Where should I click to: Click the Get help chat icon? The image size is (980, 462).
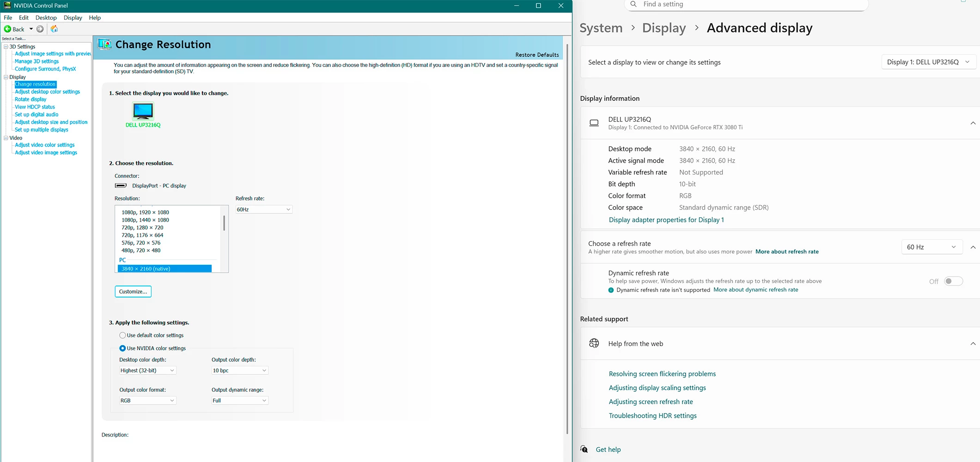pyautogui.click(x=584, y=449)
